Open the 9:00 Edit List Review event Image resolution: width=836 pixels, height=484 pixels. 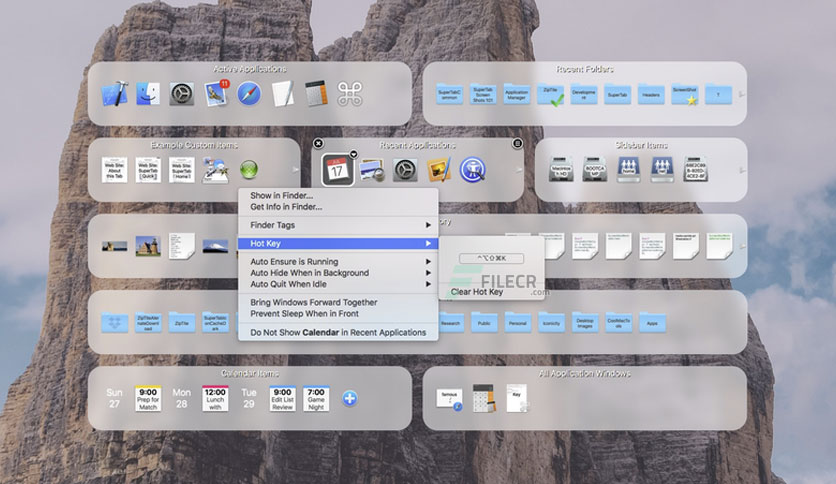pyautogui.click(x=283, y=399)
